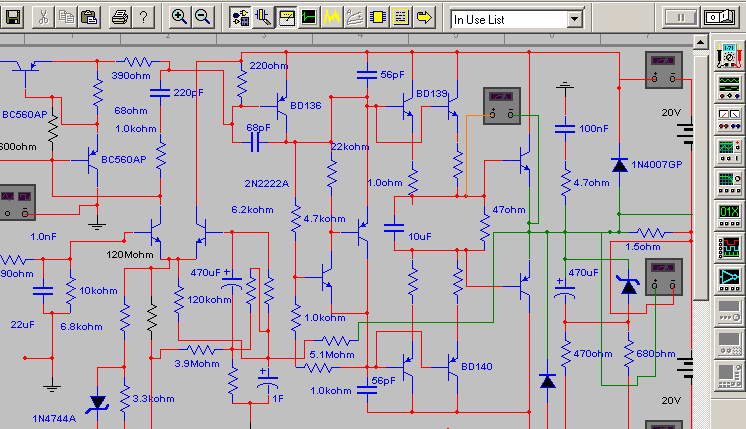The image size is (746, 429).
Task: Click the 22kohm resistor label
Action: tap(350, 147)
